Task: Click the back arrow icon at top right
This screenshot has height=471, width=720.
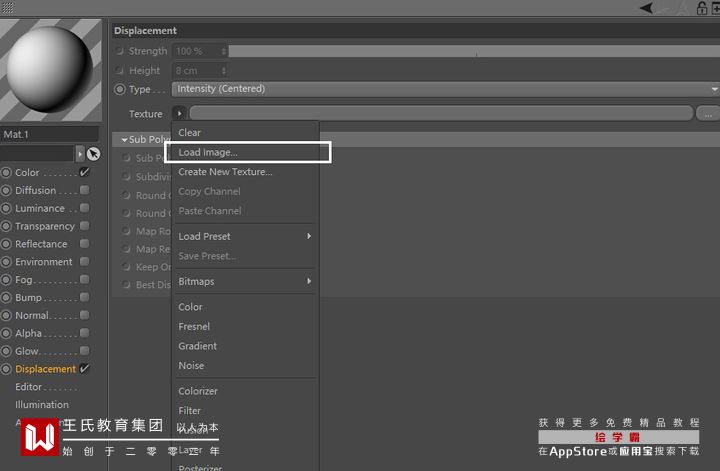Action: click(647, 8)
